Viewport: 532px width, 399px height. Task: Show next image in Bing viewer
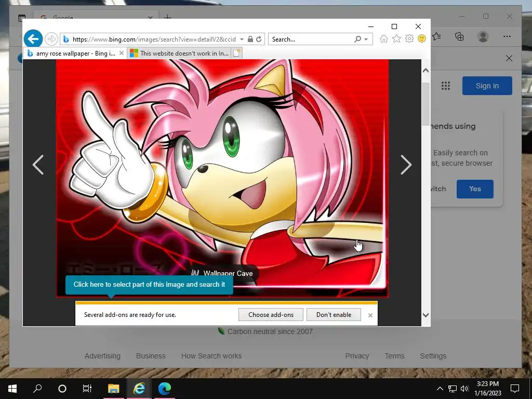(406, 165)
